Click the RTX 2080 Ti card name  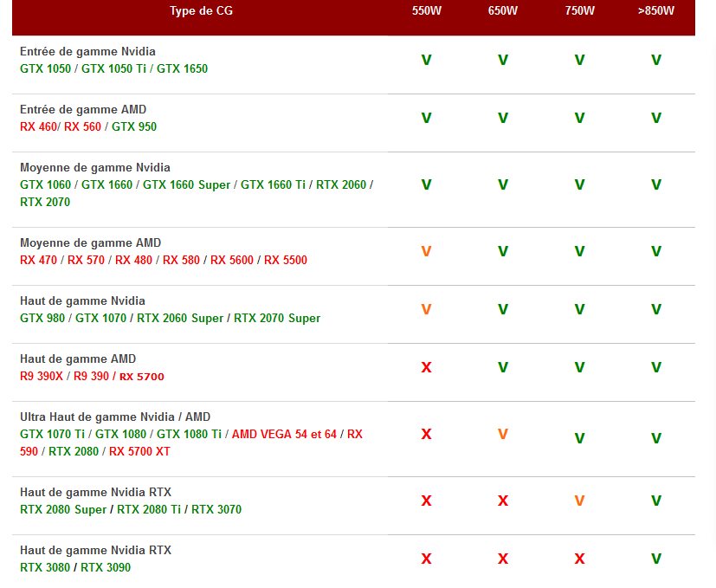pos(149,510)
